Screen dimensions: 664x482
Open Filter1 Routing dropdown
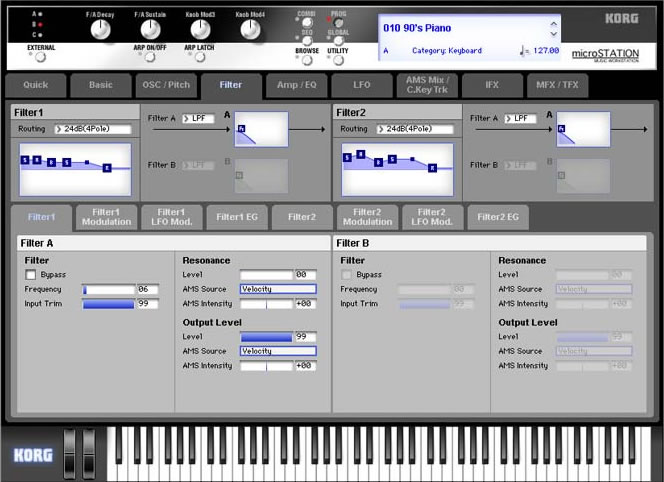(x=93, y=129)
